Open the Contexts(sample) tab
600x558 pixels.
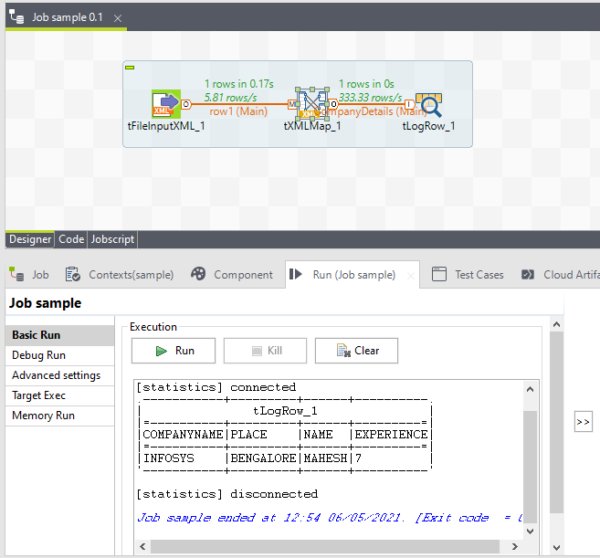point(119,274)
